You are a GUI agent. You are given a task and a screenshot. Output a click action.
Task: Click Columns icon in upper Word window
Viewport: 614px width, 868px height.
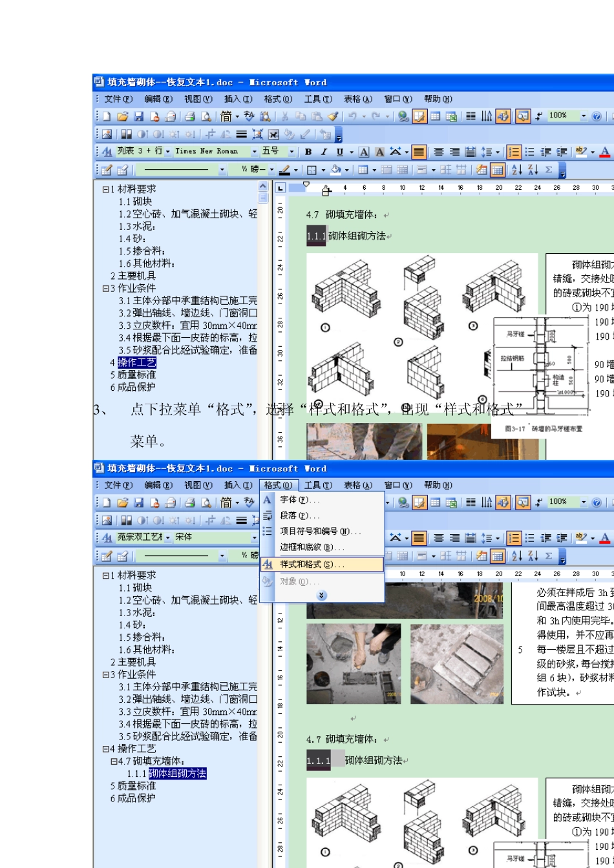point(471,117)
